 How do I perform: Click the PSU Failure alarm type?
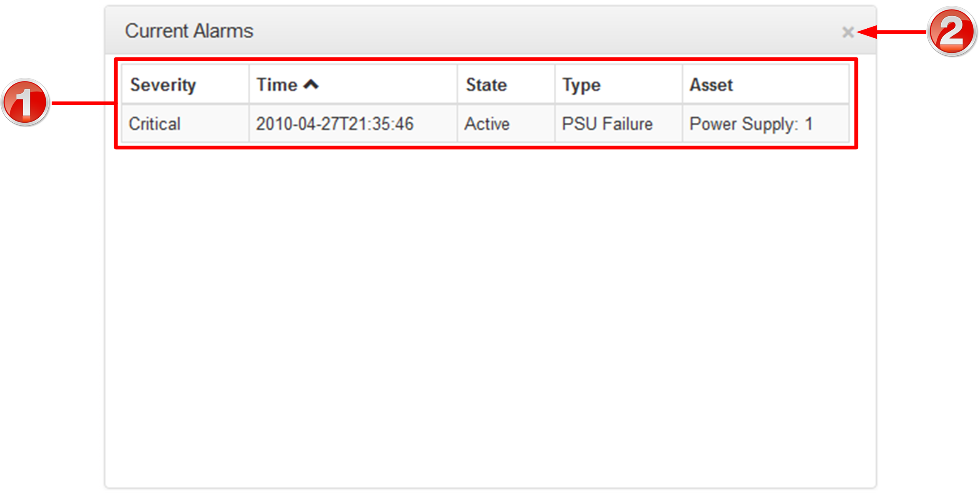point(607,124)
